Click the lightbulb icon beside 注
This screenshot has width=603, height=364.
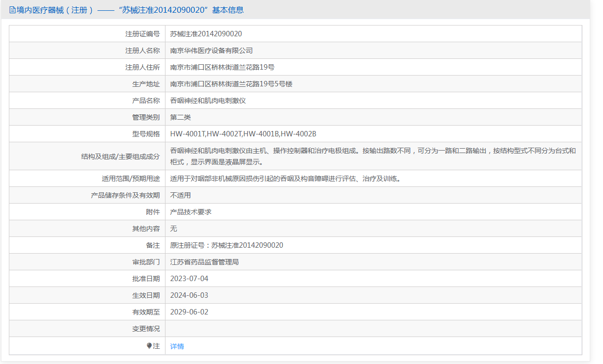click(x=149, y=346)
